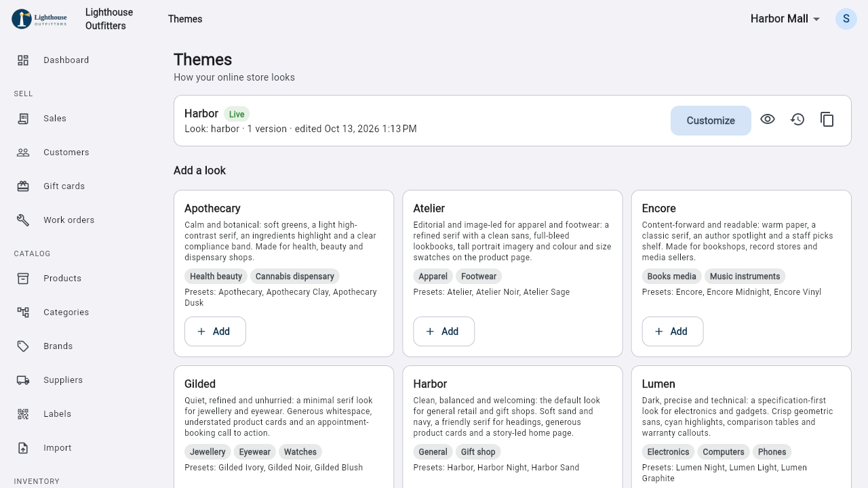Open Gift cards icon in sidebar
The image size is (868, 488).
(23, 186)
